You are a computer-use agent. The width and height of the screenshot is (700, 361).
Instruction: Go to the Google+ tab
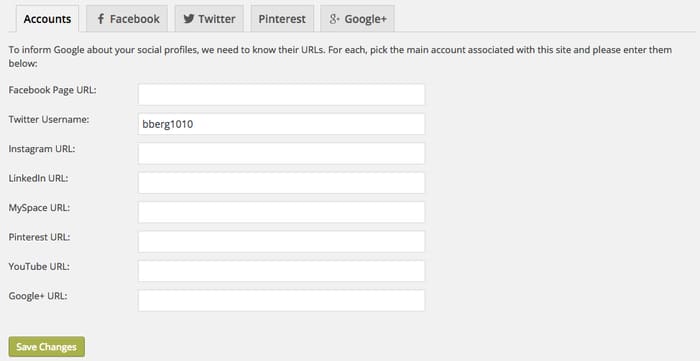tap(357, 19)
